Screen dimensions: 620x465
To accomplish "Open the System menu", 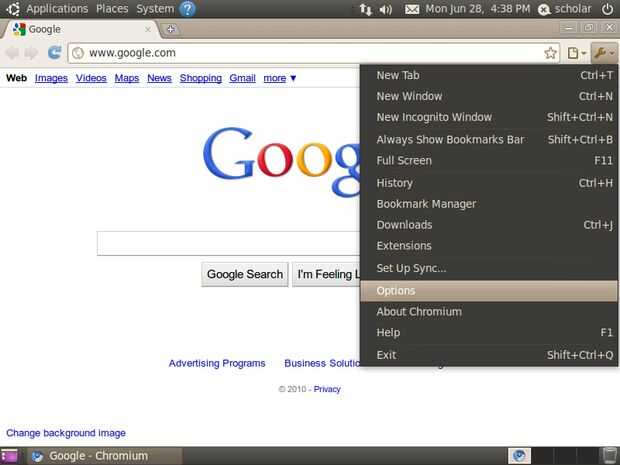I will [155, 9].
